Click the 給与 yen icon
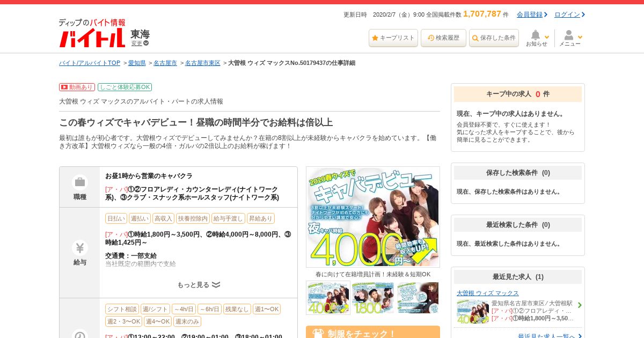This screenshot has height=338, width=644. pyautogui.click(x=80, y=247)
